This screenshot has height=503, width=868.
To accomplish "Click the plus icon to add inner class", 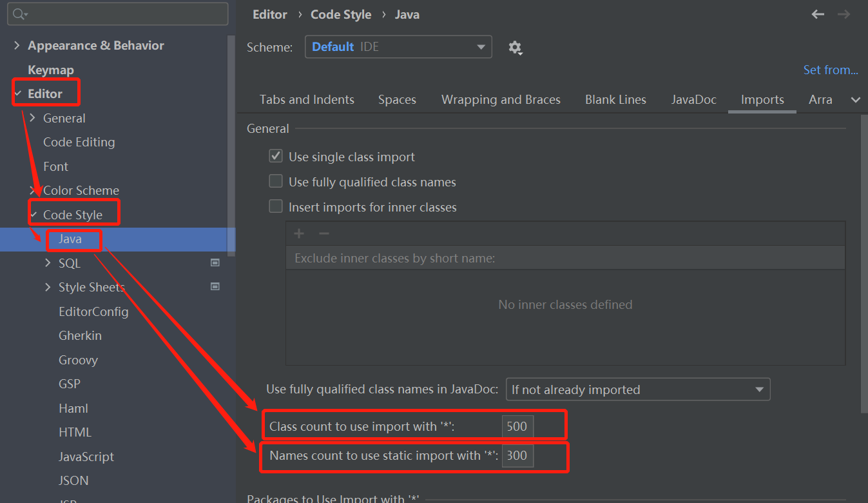I will 299,233.
